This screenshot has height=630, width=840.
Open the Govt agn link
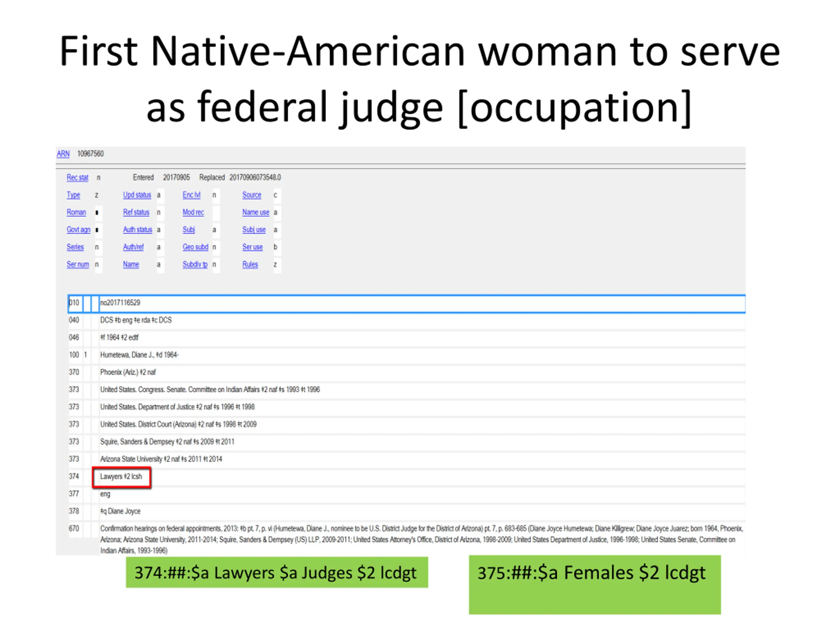point(79,230)
